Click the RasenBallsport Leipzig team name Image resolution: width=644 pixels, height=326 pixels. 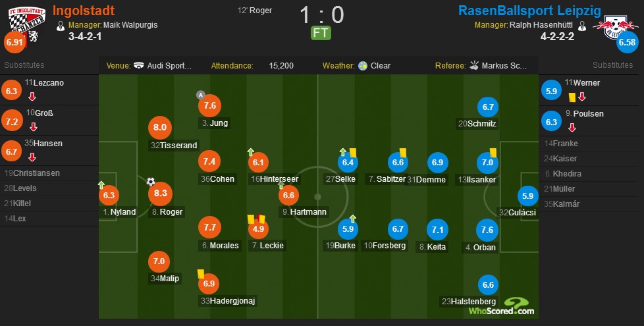pyautogui.click(x=530, y=11)
